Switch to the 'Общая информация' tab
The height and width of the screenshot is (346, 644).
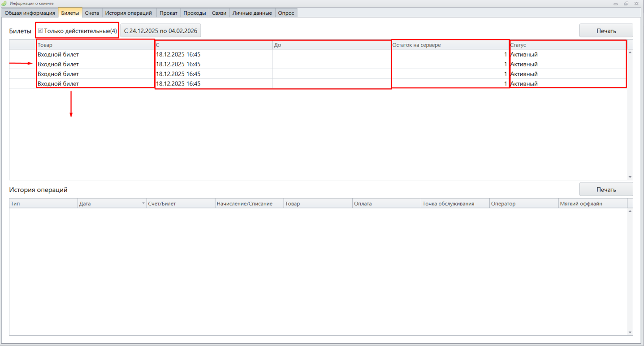pyautogui.click(x=30, y=13)
